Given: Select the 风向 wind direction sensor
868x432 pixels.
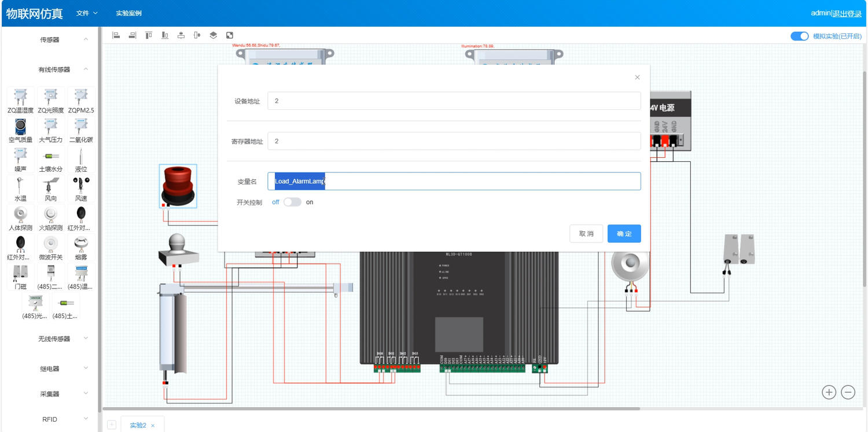Looking at the screenshot, I should point(51,189).
